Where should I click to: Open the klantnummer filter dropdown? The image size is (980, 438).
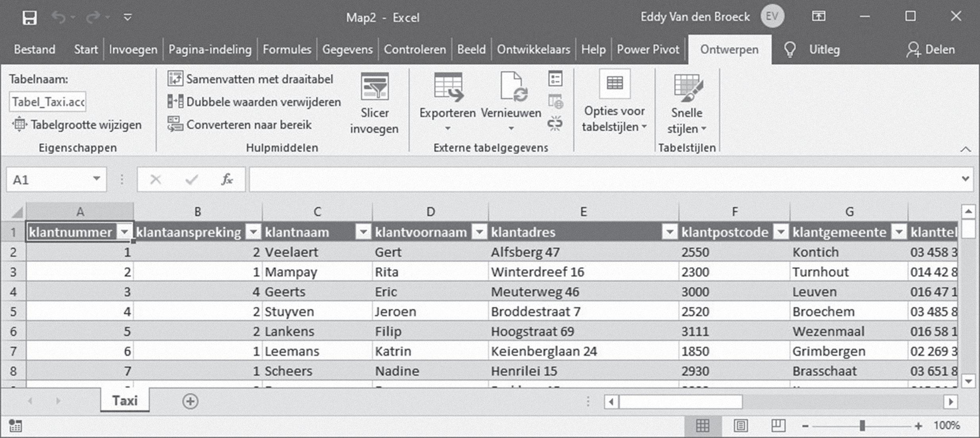[x=124, y=232]
